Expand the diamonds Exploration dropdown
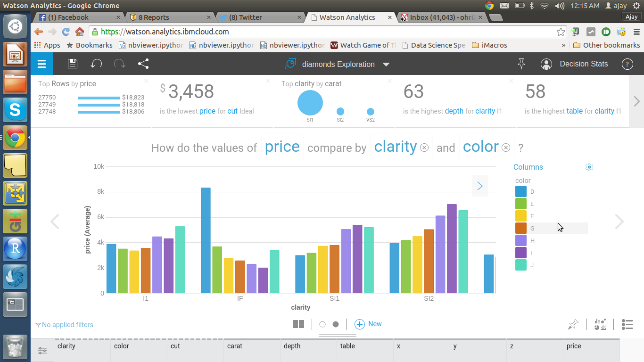Viewport: 644px width, 362px height. [x=386, y=65]
